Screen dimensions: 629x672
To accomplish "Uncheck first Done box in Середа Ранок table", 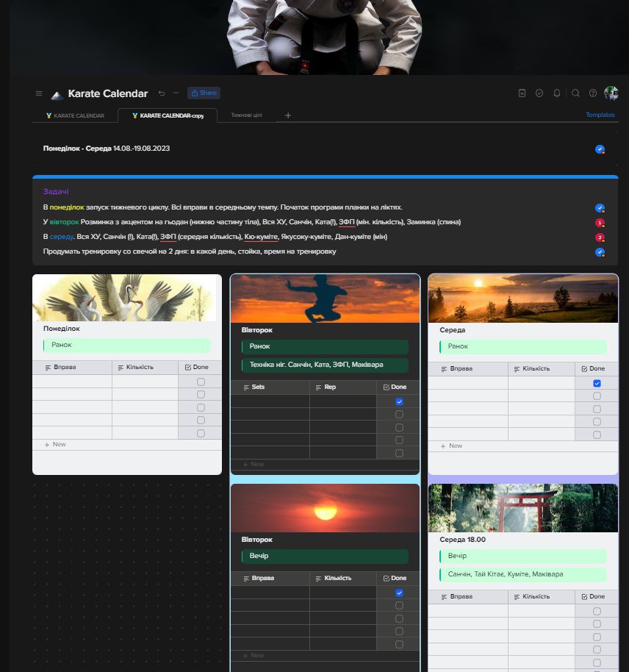I will tap(597, 383).
